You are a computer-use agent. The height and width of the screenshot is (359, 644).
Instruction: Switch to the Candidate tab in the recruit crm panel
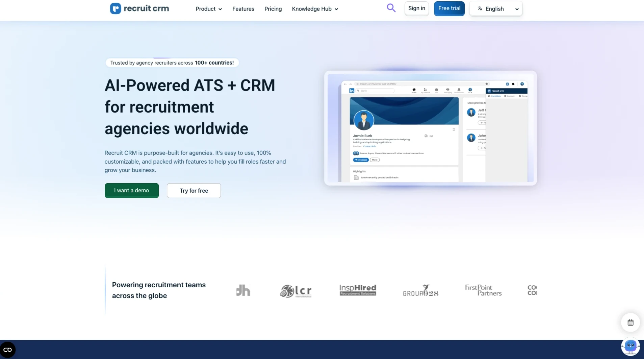coord(496,96)
